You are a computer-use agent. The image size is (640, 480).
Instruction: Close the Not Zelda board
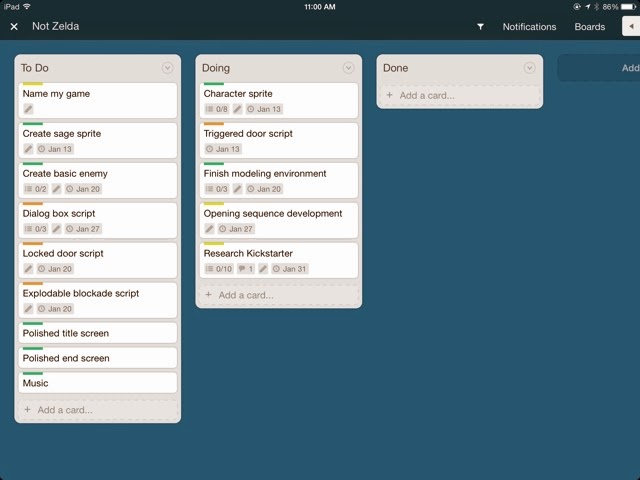pyautogui.click(x=14, y=27)
